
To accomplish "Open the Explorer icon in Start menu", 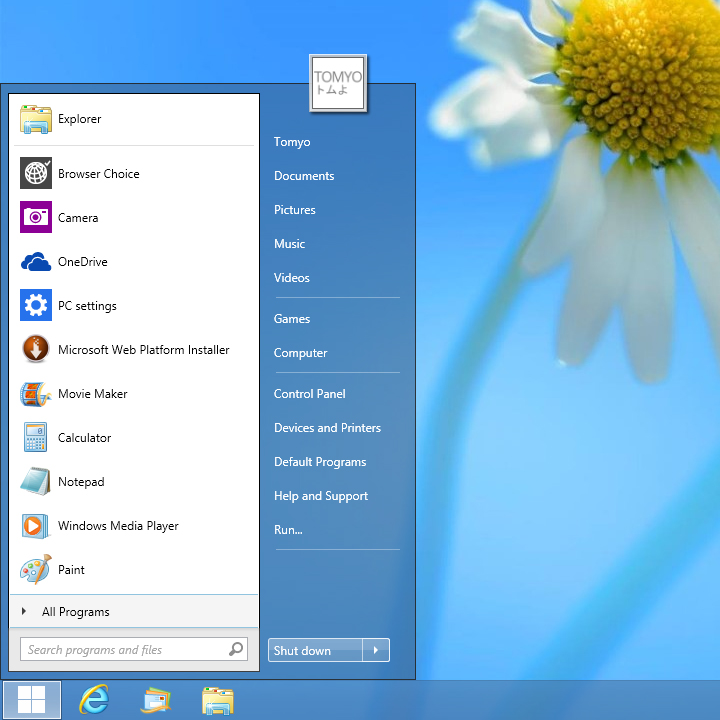I will coord(36,119).
